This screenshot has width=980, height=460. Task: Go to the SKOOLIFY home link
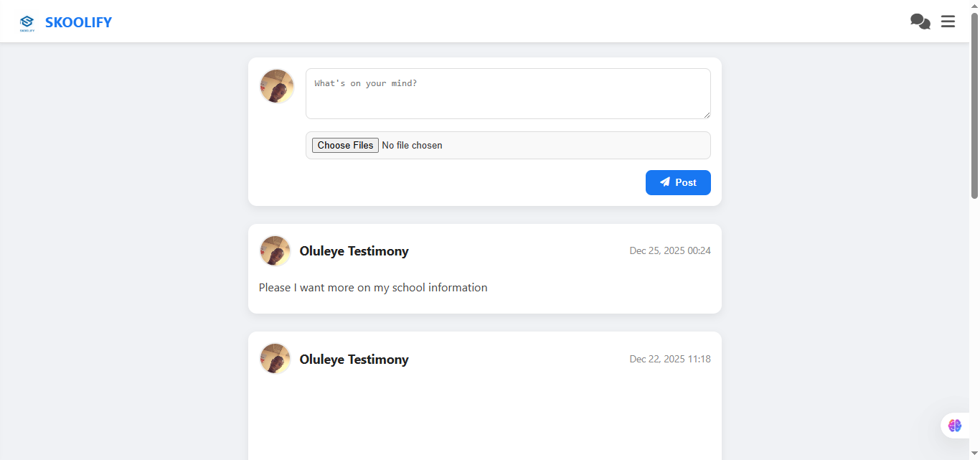point(78,22)
